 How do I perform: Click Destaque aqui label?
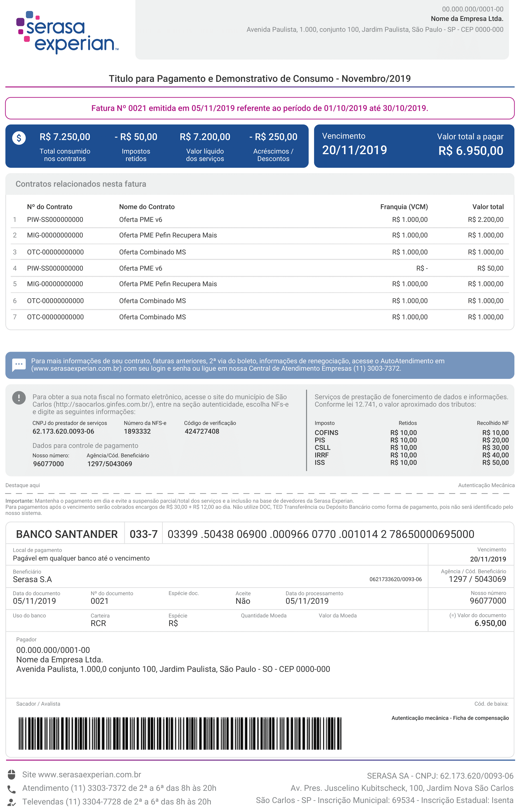point(23,485)
